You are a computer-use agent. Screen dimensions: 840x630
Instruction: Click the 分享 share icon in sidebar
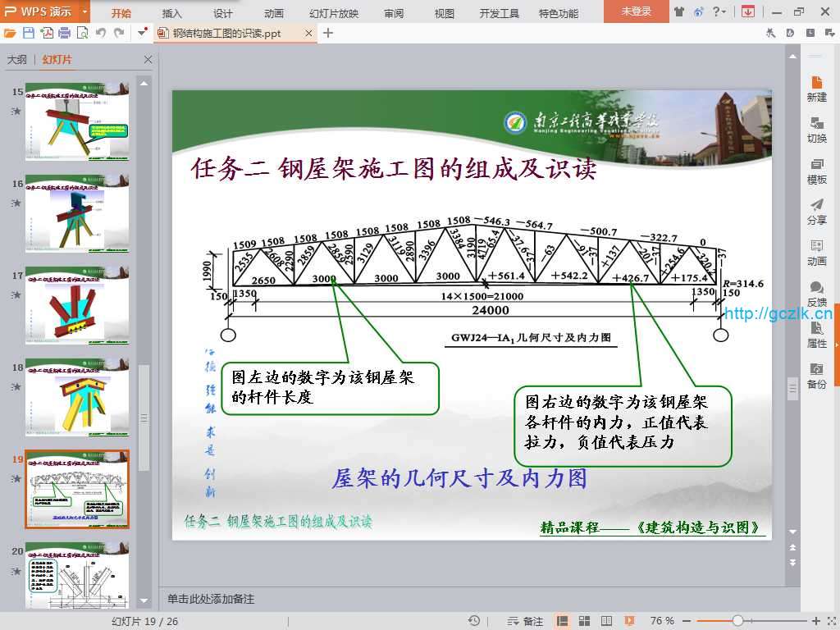[816, 212]
